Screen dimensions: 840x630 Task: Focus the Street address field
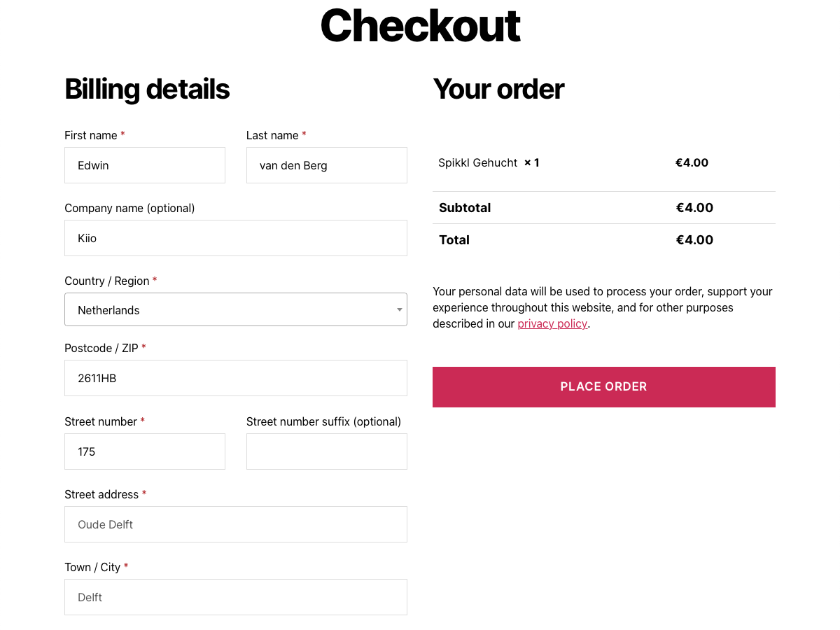(x=235, y=524)
